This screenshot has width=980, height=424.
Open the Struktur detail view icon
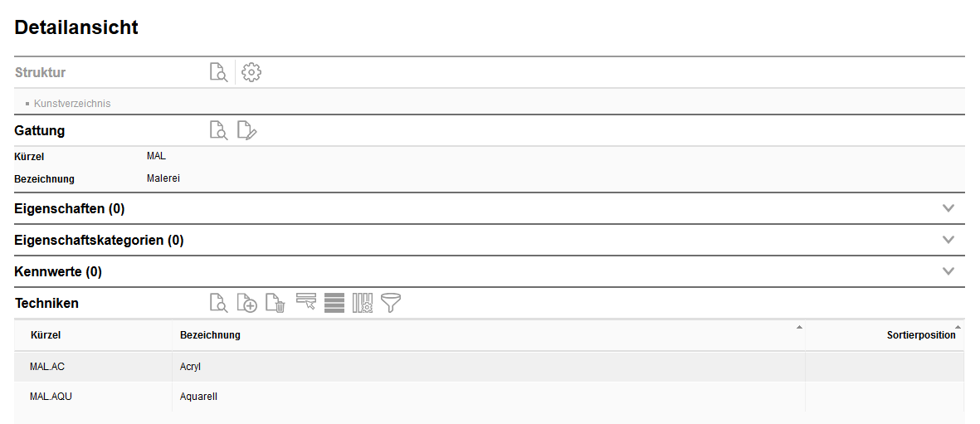point(218,73)
